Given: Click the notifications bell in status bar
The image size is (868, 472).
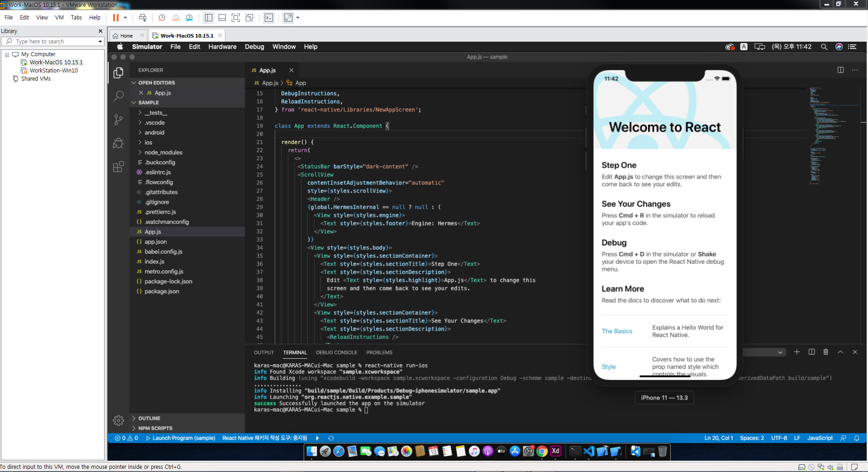Looking at the screenshot, I should [857, 438].
